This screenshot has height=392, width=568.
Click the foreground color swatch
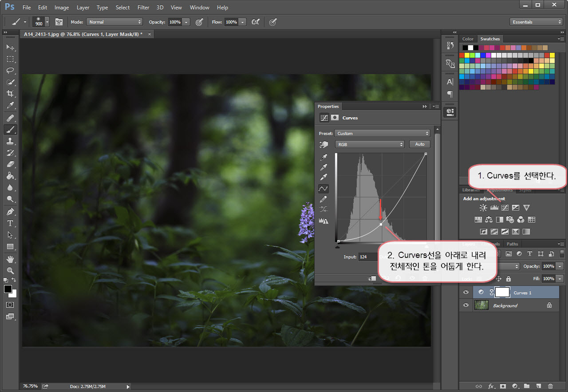pos(8,289)
